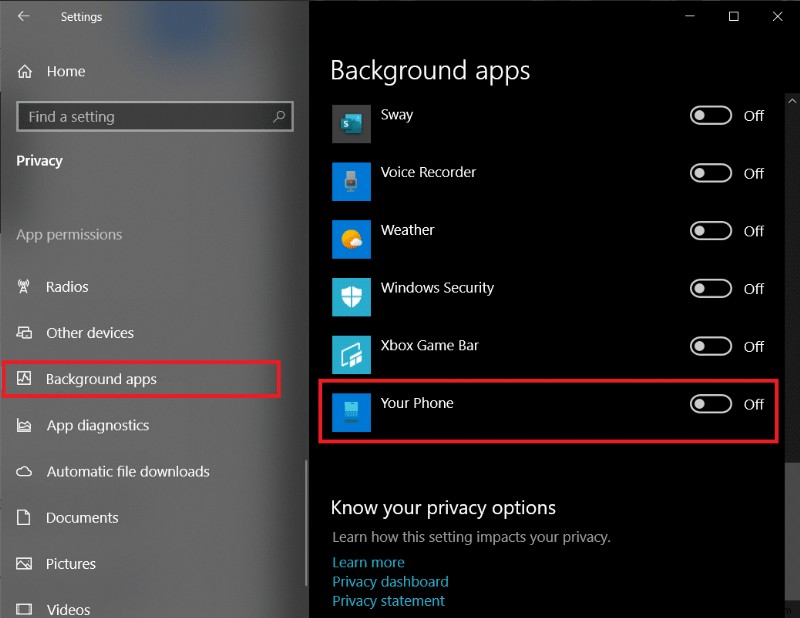Screen dimensions: 800x618
Task: Enable Voice Recorder background toggle
Action: 711,173
